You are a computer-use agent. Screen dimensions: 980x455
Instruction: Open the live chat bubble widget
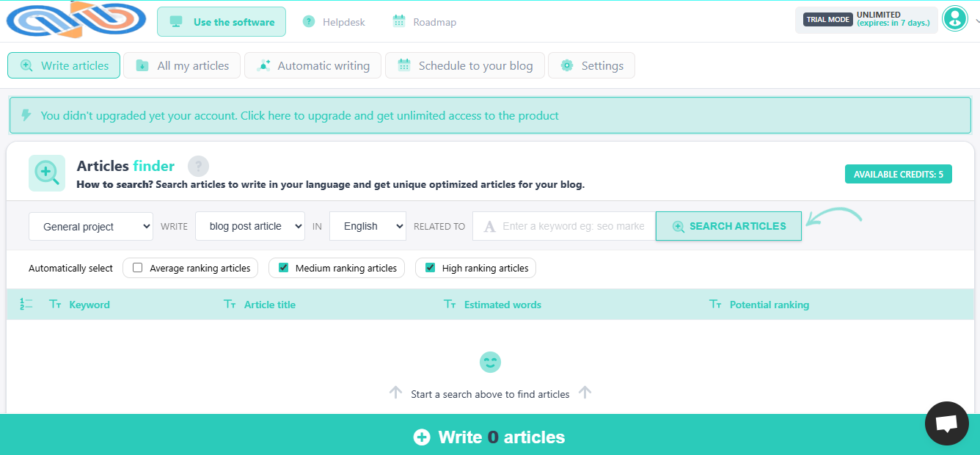click(x=946, y=423)
